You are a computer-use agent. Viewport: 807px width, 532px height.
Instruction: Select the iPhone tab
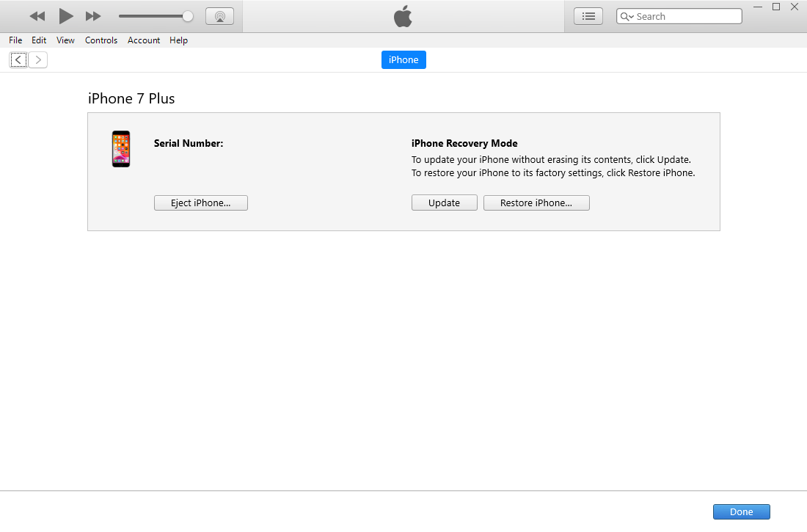coord(403,60)
